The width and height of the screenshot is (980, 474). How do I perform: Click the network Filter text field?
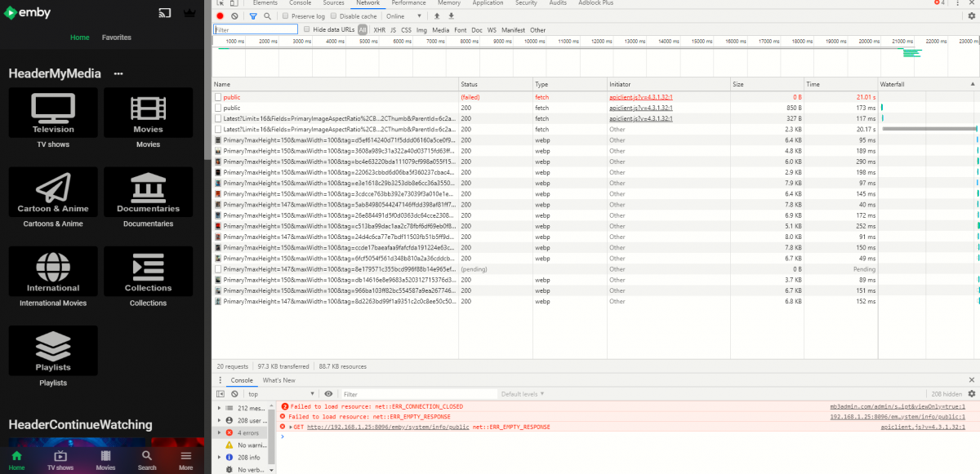coord(256,30)
